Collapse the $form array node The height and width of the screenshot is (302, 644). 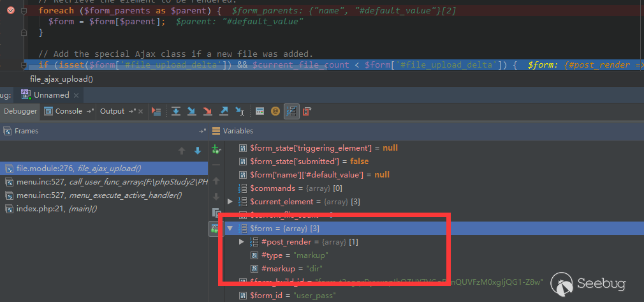(x=230, y=229)
